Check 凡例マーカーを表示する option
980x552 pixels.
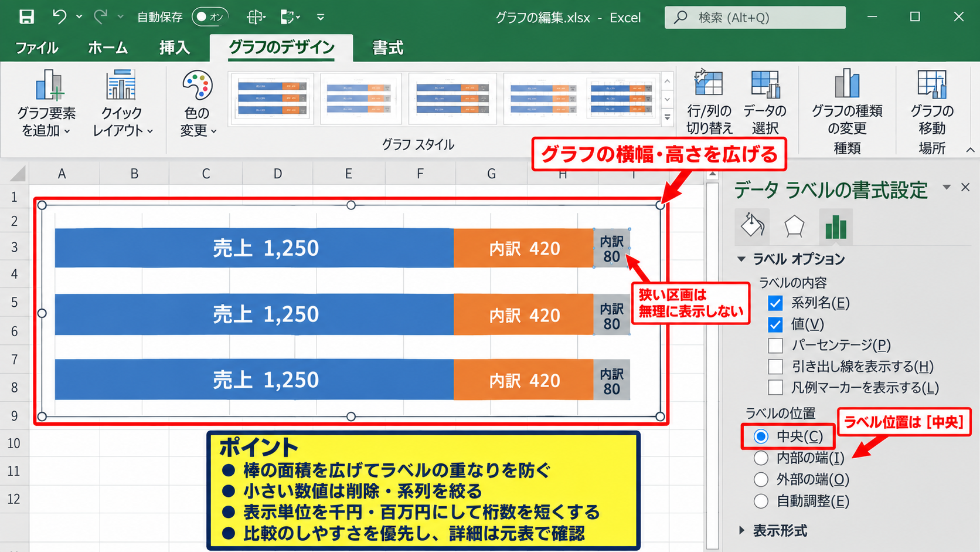[x=775, y=388]
